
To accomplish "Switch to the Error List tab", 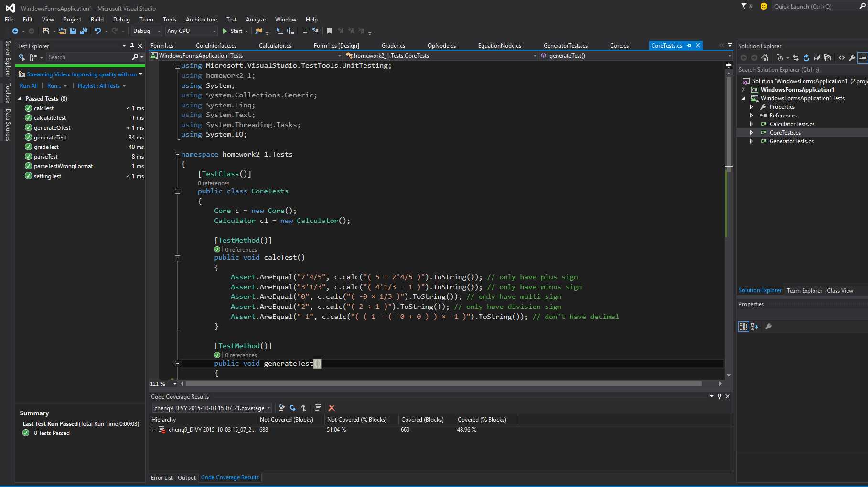I will [162, 478].
